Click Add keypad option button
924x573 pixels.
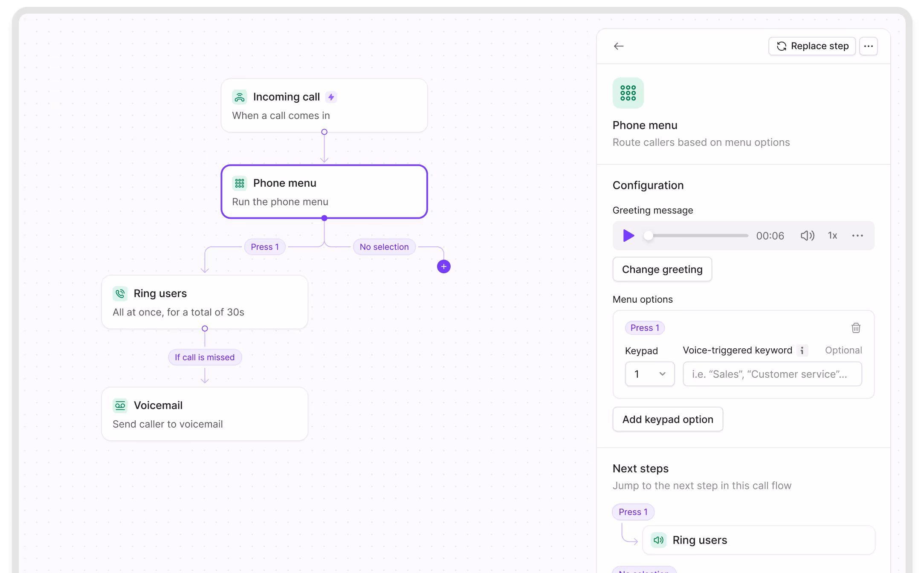(x=667, y=420)
